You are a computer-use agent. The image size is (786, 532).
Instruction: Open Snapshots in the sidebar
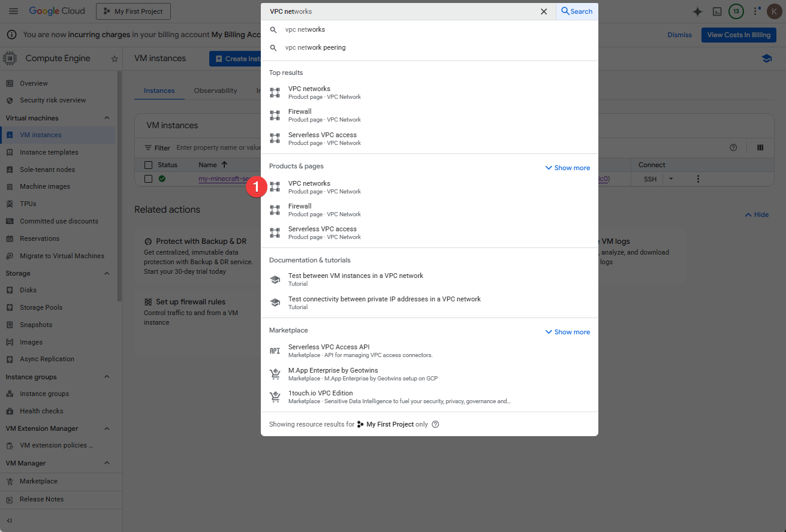point(36,325)
